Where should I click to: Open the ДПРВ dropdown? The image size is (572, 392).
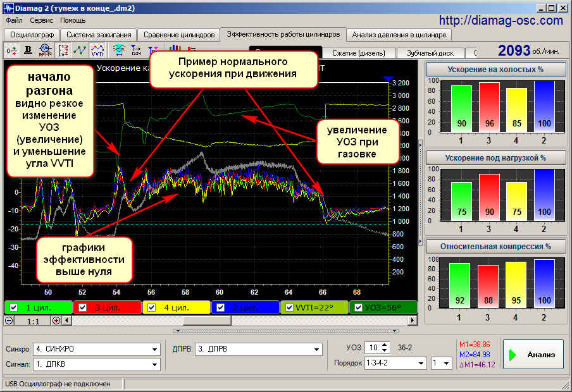pos(317,350)
